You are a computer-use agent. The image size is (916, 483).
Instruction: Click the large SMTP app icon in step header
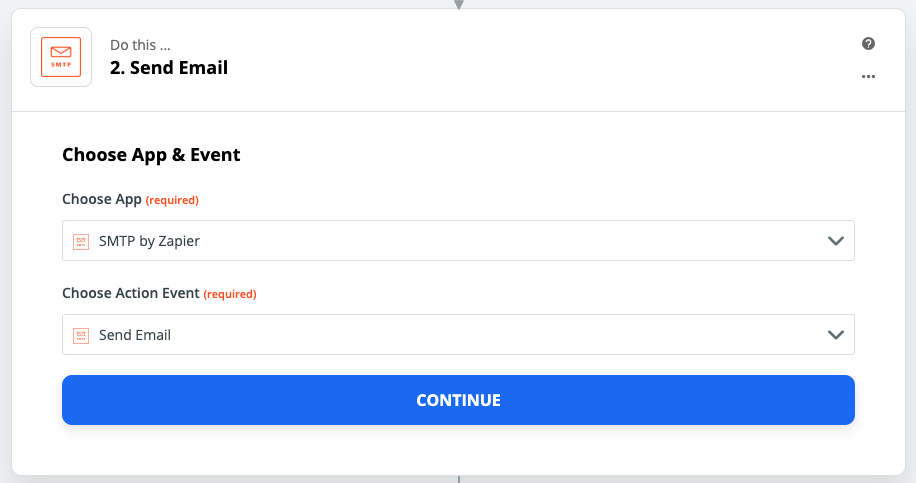coord(61,58)
